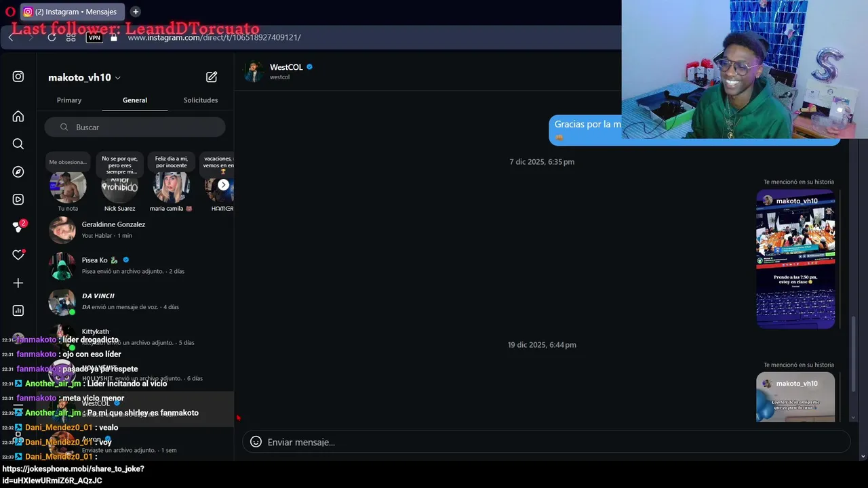This screenshot has width=868, height=488.
Task: Click first Te mencionó en su historia label
Action: (798, 182)
